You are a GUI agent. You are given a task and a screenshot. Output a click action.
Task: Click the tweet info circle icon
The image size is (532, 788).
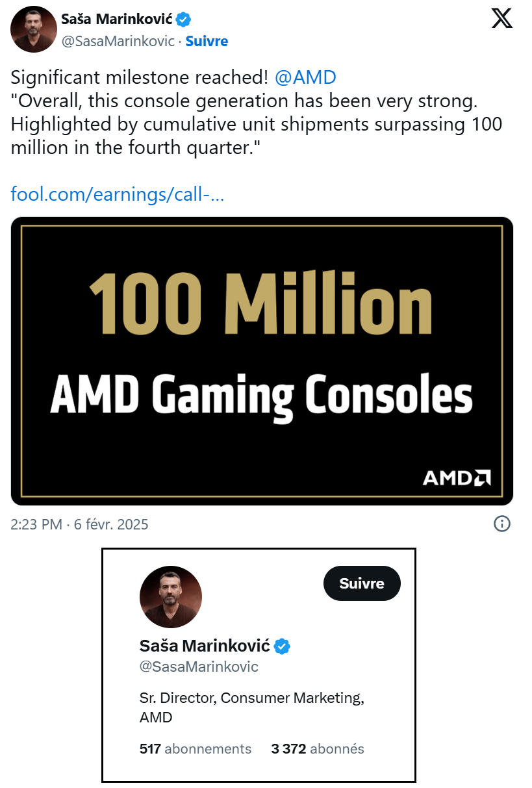(502, 524)
